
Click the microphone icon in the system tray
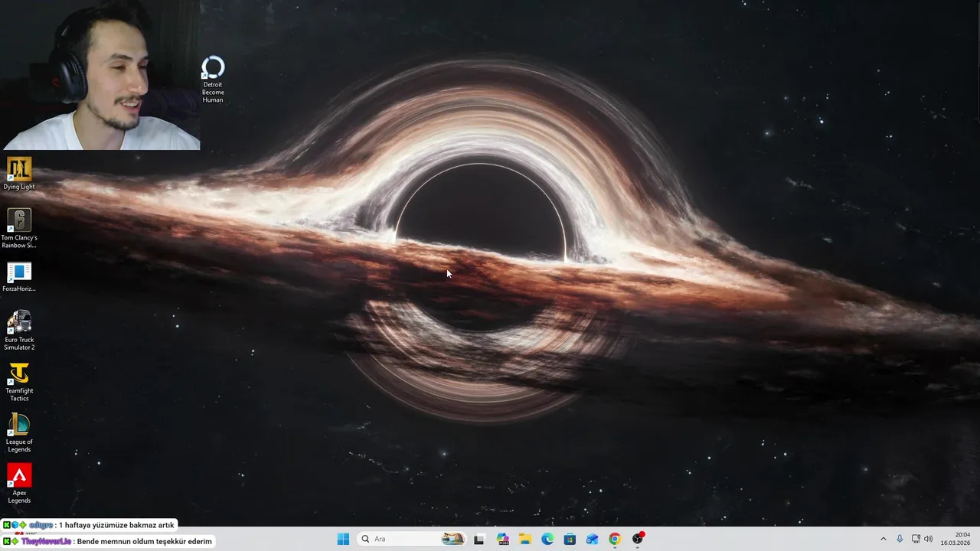click(900, 539)
